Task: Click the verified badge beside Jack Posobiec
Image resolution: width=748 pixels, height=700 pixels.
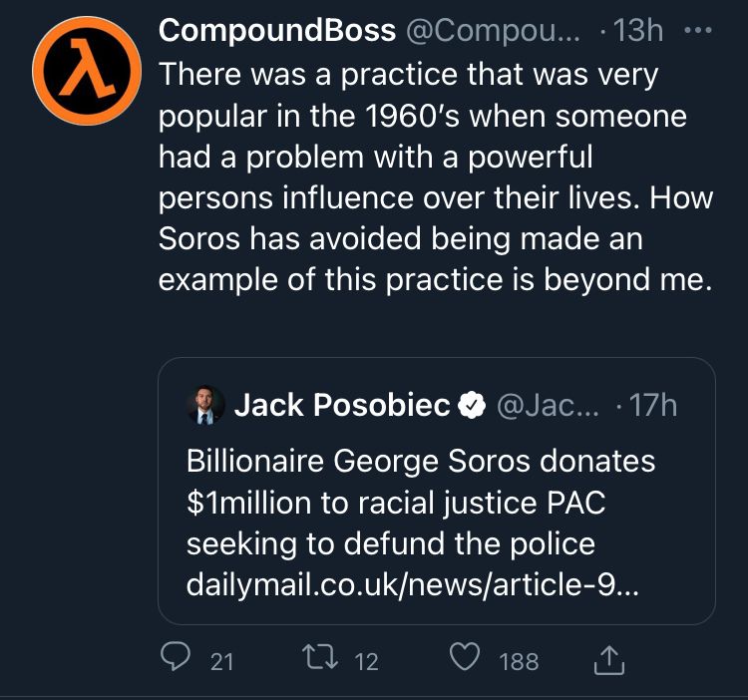Action: tap(471, 405)
